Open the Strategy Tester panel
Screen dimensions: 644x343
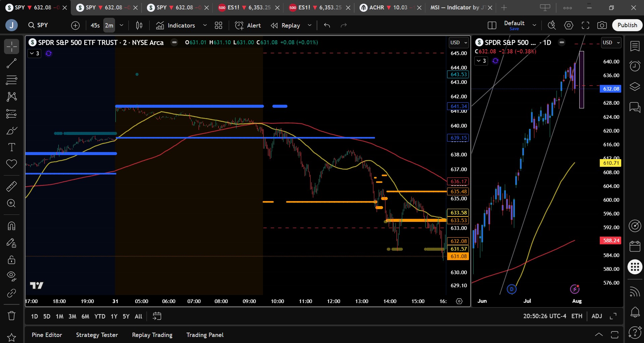point(97,335)
